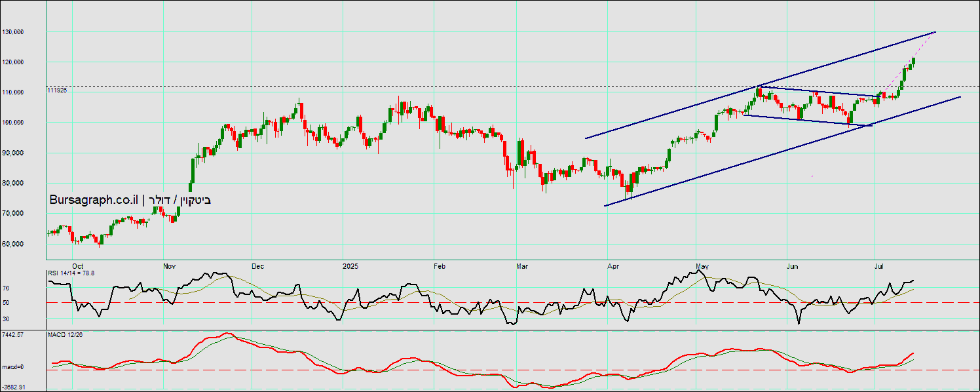Click the Feb label on time axis
The width and height of the screenshot is (980, 392).
[440, 267]
